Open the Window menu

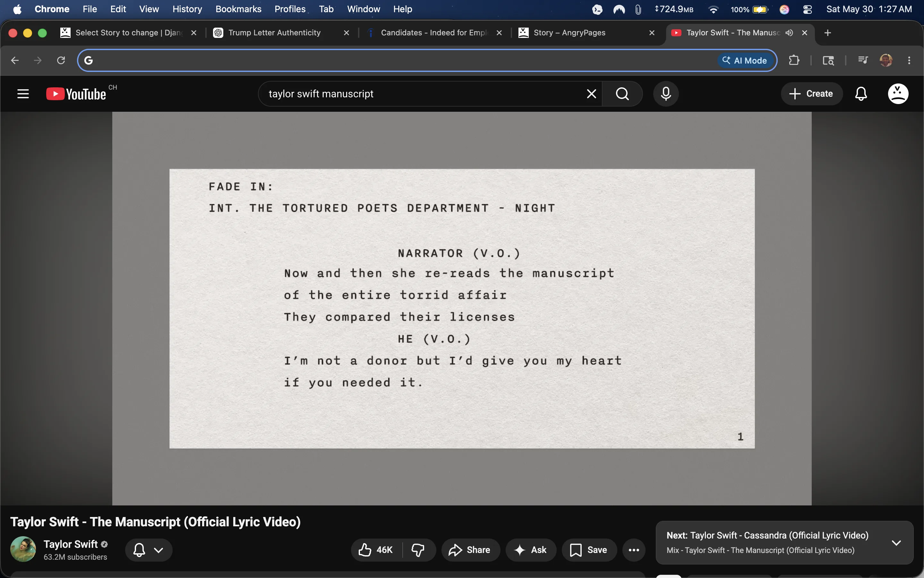click(364, 9)
